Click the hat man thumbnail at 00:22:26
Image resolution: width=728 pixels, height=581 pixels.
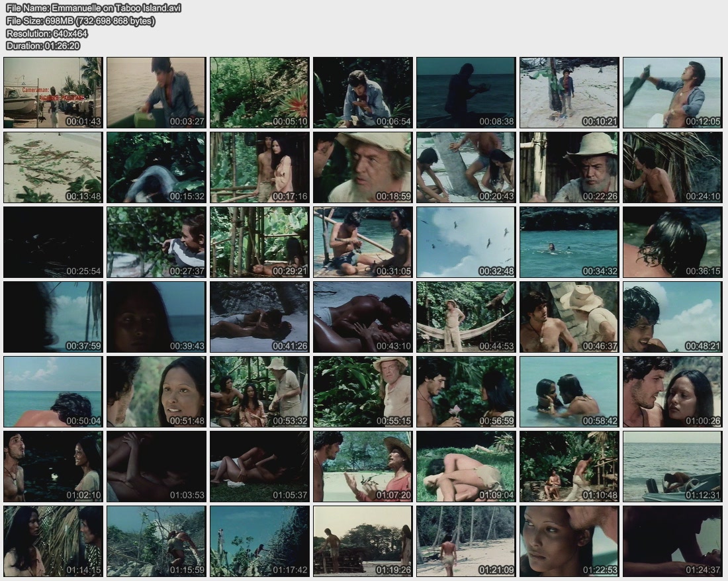click(x=569, y=167)
